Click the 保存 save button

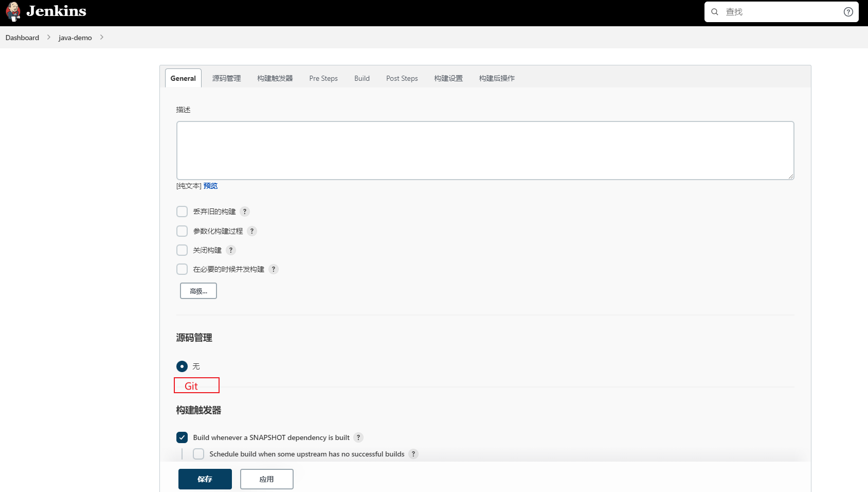tap(205, 479)
